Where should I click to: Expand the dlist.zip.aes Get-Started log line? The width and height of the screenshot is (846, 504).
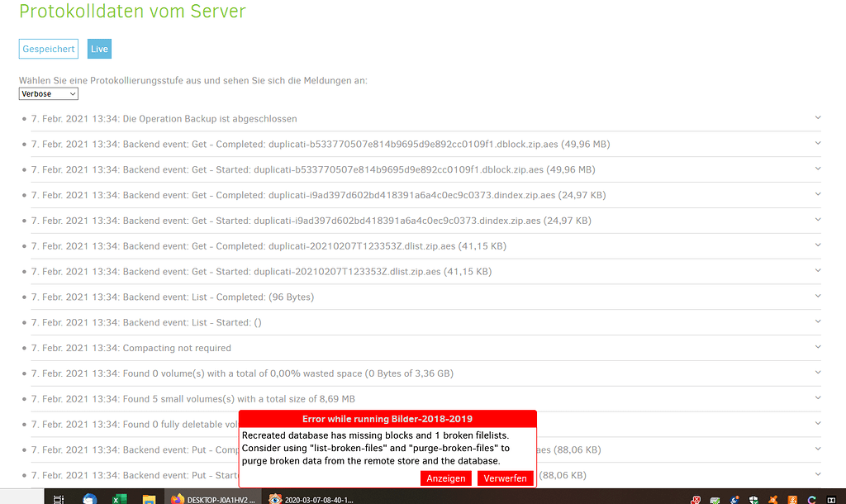817,270
